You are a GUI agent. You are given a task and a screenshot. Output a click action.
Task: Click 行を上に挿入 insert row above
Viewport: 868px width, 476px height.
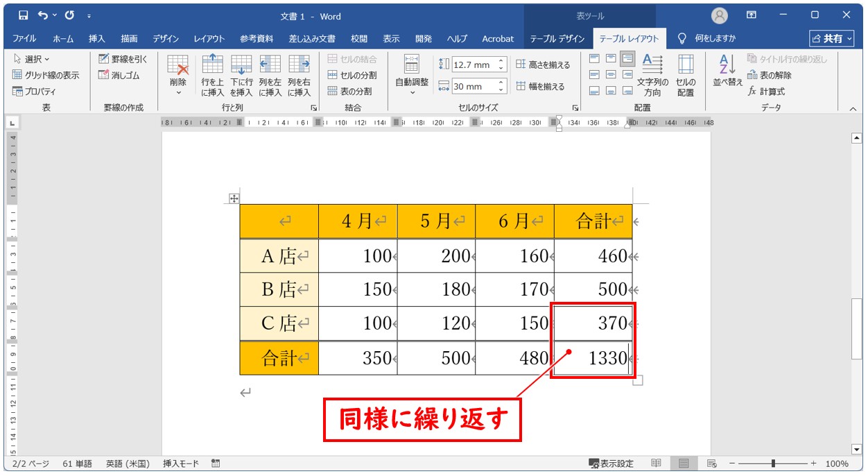[212, 75]
